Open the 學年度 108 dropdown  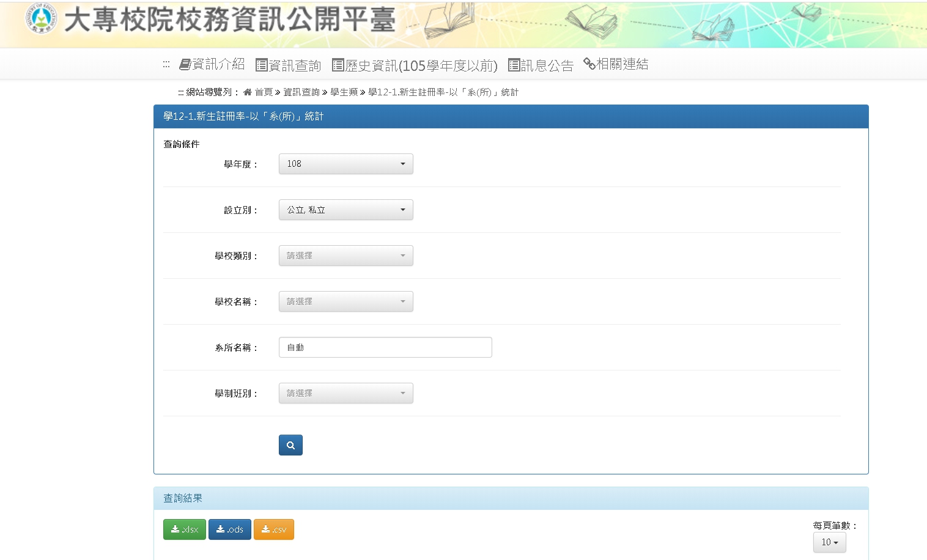(346, 164)
